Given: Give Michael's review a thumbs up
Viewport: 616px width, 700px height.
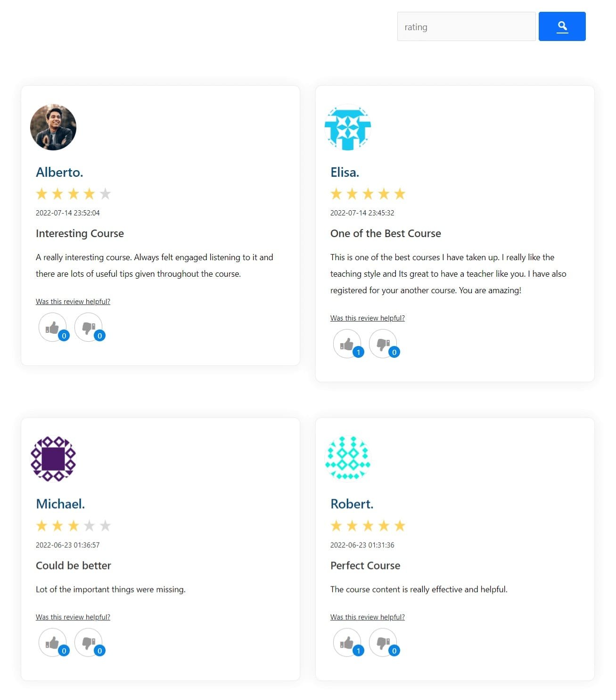Looking at the screenshot, I should (x=52, y=642).
